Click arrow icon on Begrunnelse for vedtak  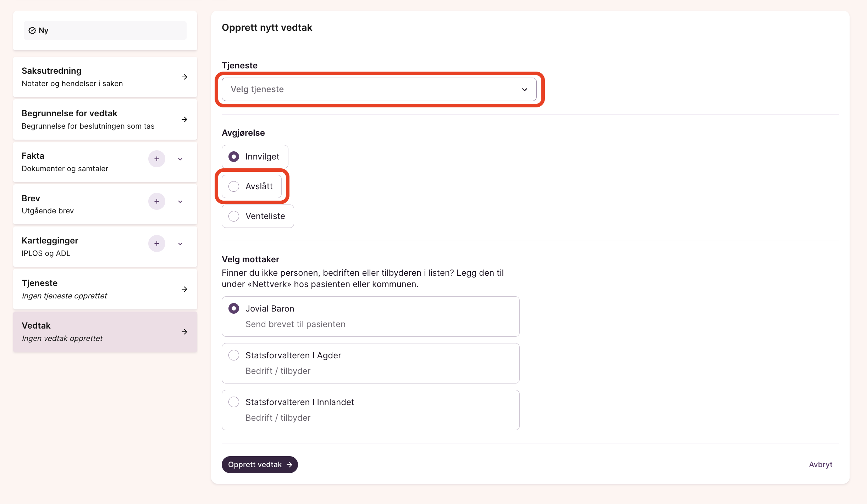point(184,119)
